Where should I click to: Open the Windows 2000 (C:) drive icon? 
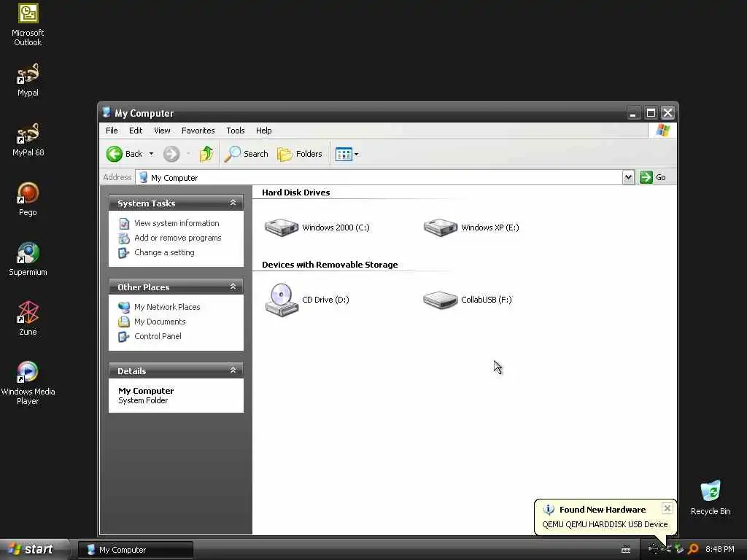(281, 227)
